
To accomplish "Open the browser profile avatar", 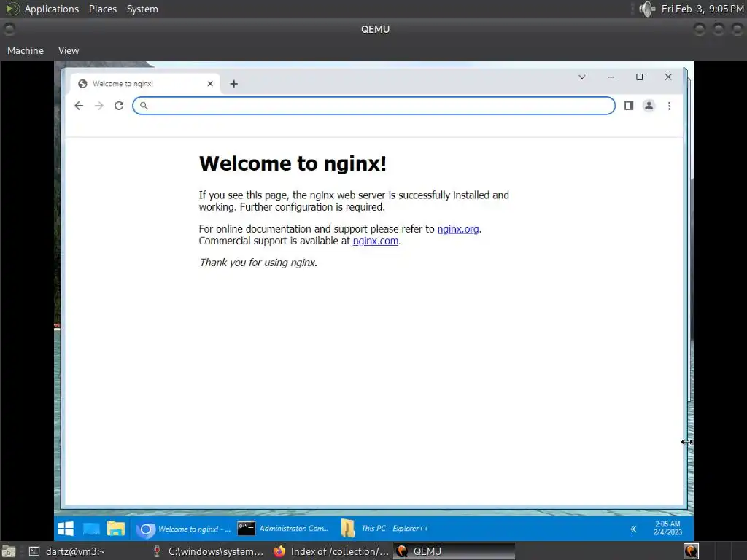I will click(x=649, y=106).
